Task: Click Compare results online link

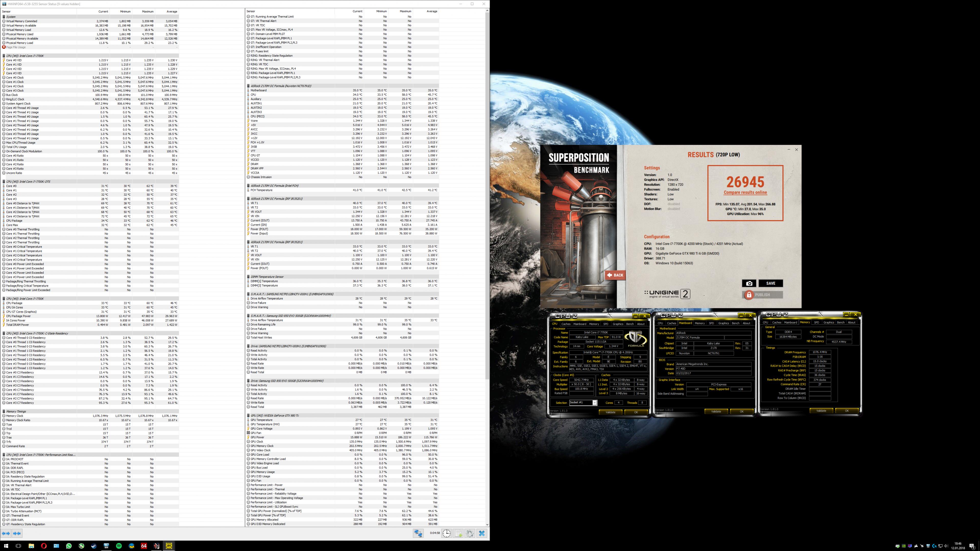Action: point(745,192)
